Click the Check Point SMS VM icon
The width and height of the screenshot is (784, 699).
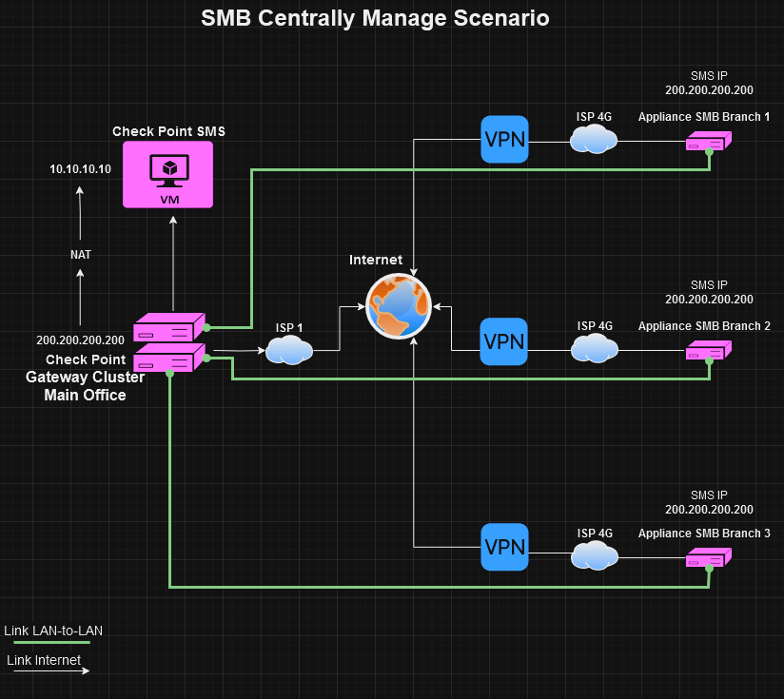pos(168,174)
